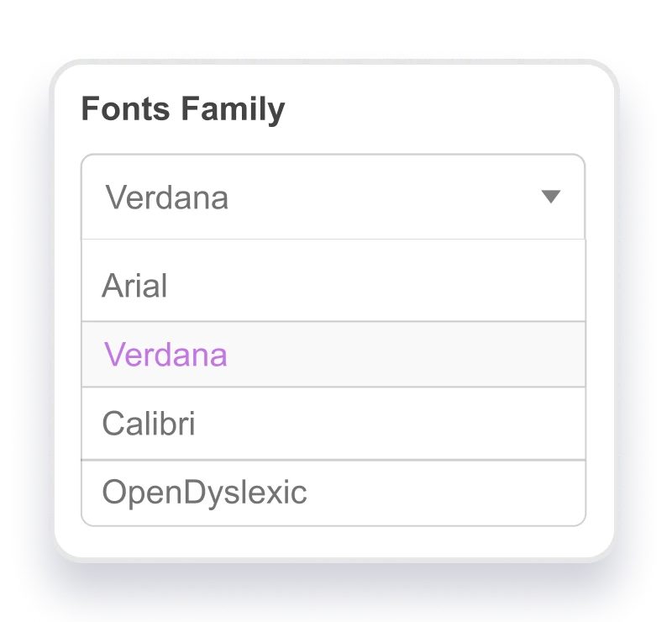Viewport: 672px width, 622px height.
Task: Close the font list using the down arrow
Action: coord(550,197)
